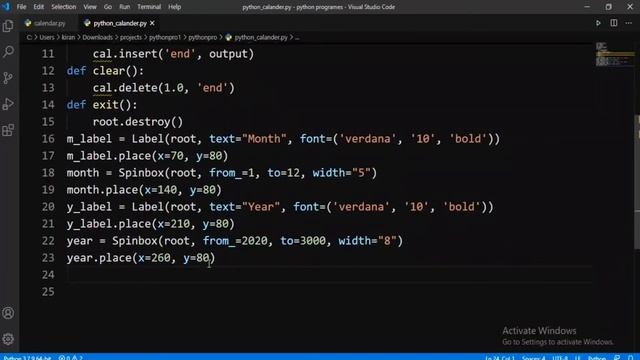Click Downloads in the breadcrumb path
This screenshot has height=360, width=640.
[97, 38]
